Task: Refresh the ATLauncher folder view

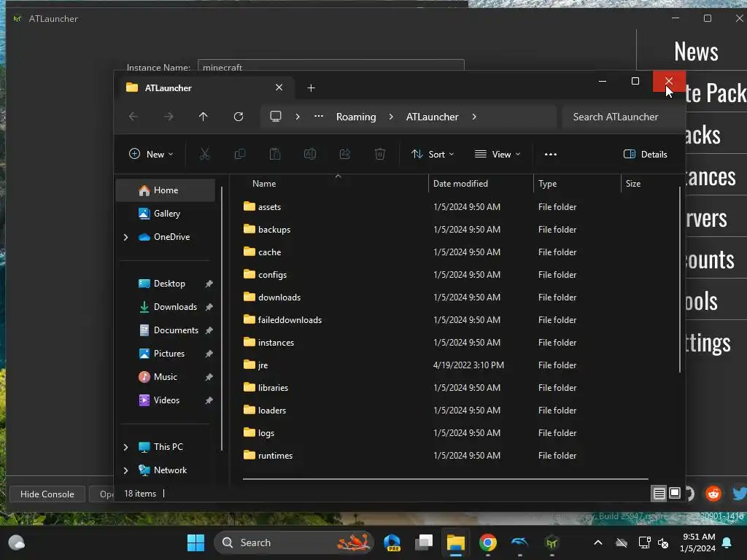Action: point(239,117)
